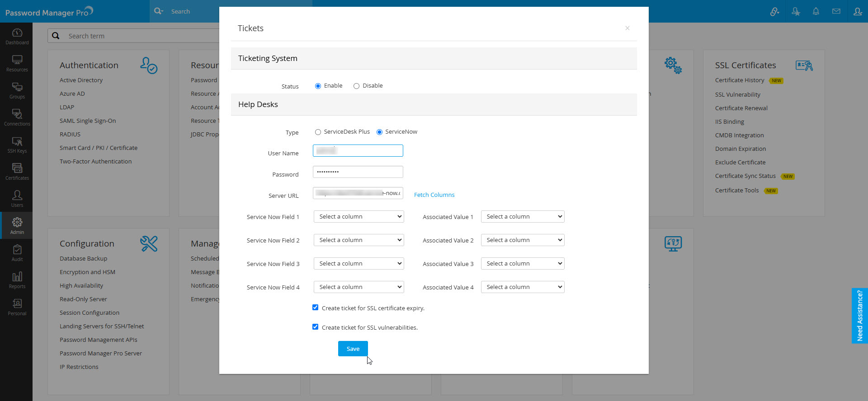Choose ServiceNow help desk type
This screenshot has width=868, height=401.
coord(380,132)
